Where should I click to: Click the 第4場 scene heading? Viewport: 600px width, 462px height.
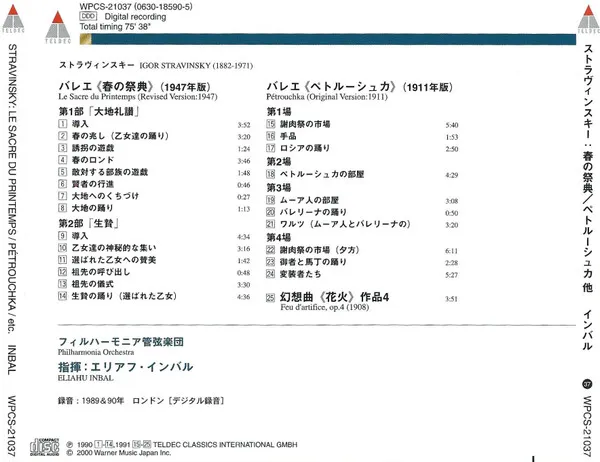pyautogui.click(x=279, y=237)
